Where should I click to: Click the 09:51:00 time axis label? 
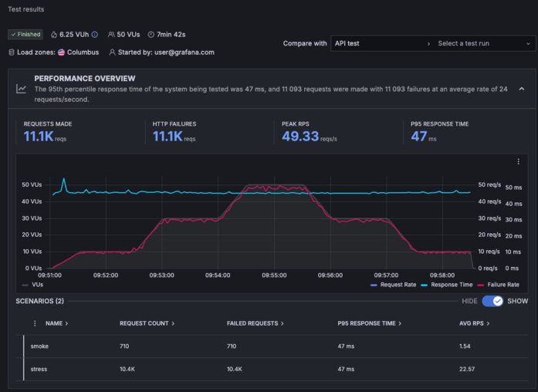click(x=49, y=275)
